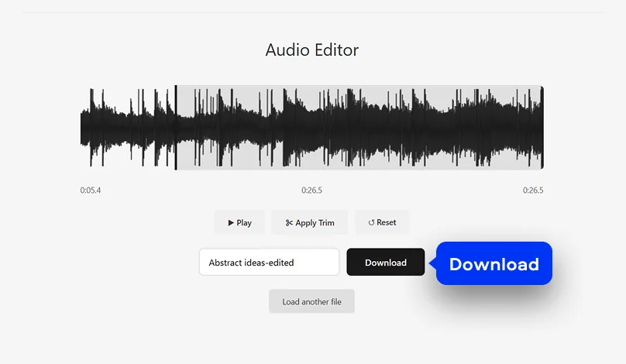626x364 pixels.
Task: Click the Load another file button
Action: coord(311,301)
